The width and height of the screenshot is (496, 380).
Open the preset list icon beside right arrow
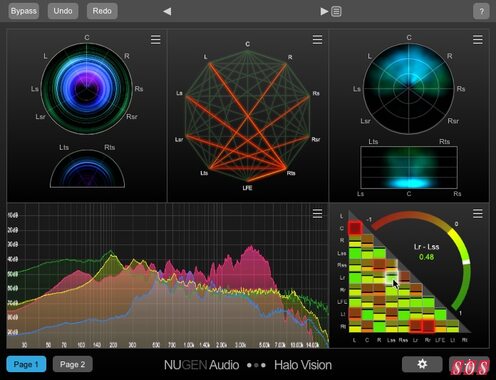336,12
